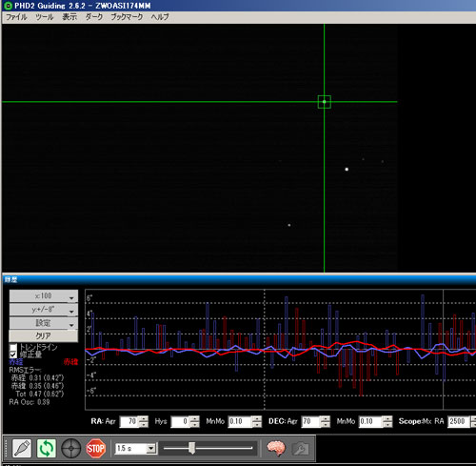Viewport: 476px width, 466px height.
Task: Click the camera settings wrench icon
Action: 300,449
